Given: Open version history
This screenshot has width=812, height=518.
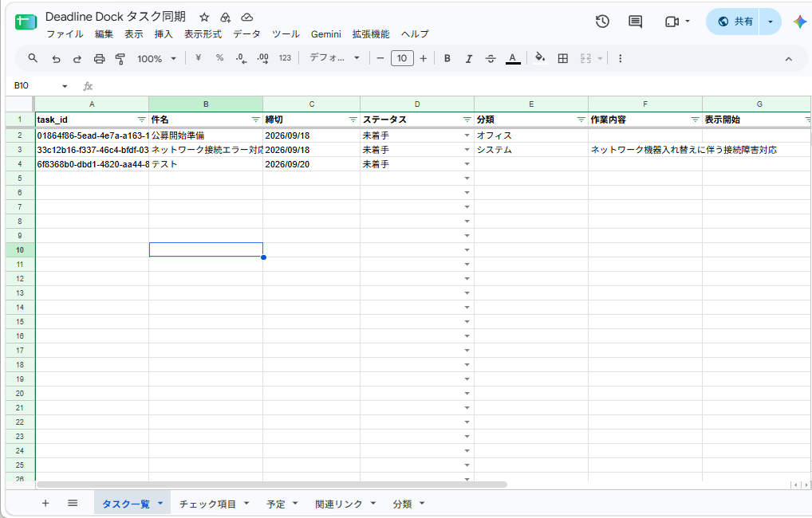Looking at the screenshot, I should coord(602,22).
